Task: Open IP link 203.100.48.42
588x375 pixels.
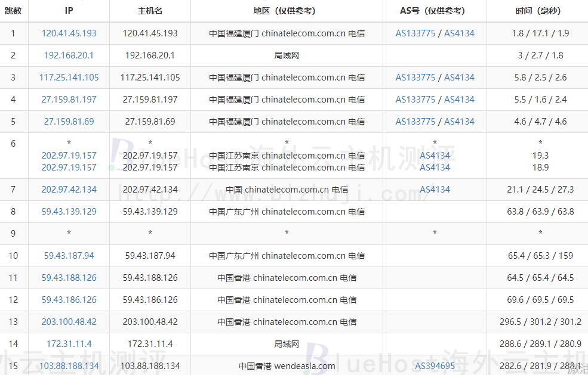Action: coord(69,322)
